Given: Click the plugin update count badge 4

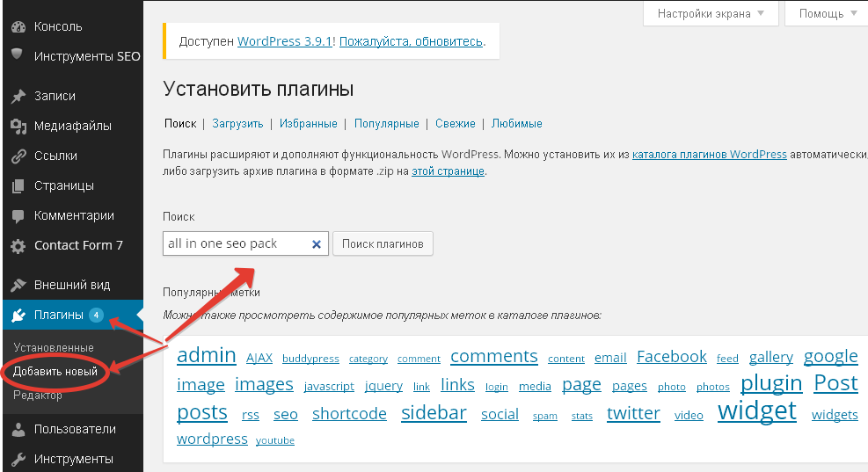Looking at the screenshot, I should [97, 315].
